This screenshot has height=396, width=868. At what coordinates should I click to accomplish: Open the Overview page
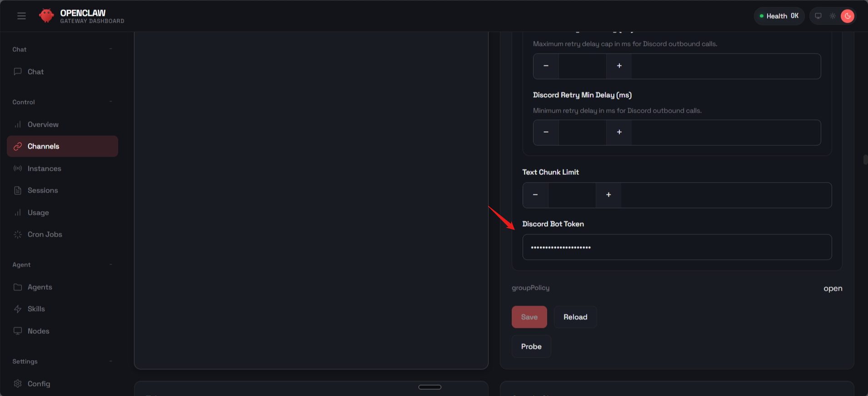click(x=62, y=124)
